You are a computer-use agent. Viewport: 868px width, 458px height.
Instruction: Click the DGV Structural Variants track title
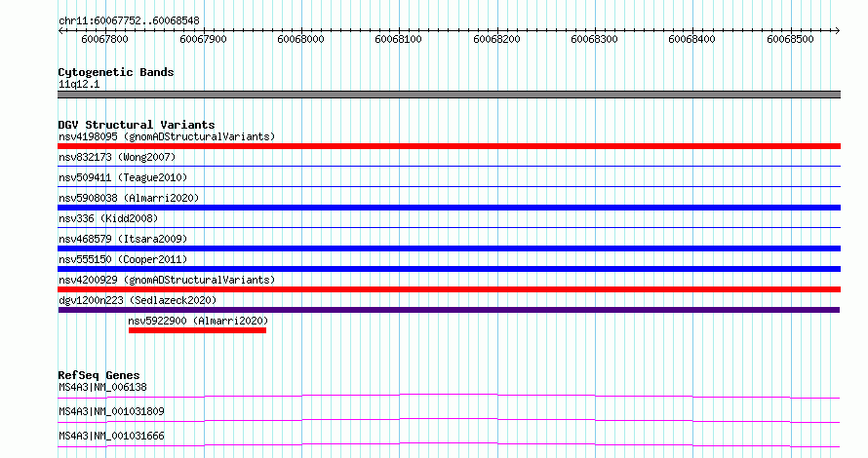(137, 125)
